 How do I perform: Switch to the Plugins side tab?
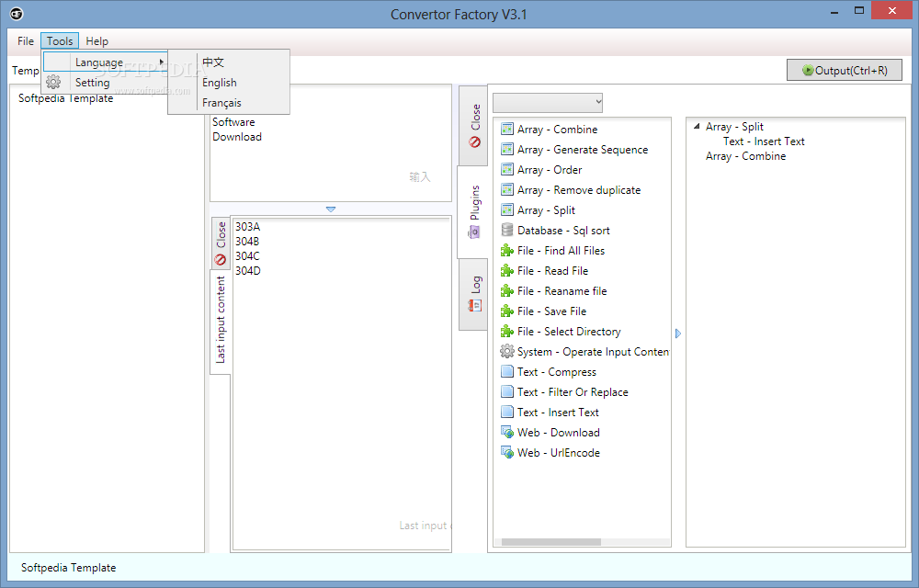tap(472, 212)
